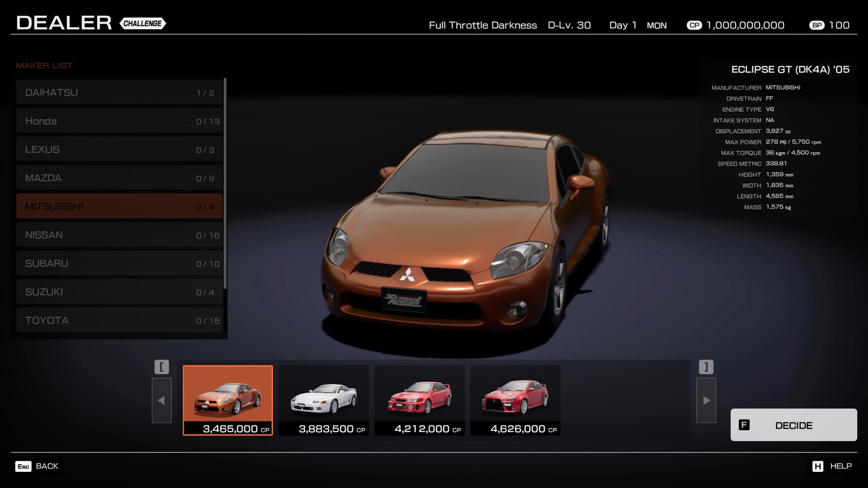Click the maker list scrollbar
This screenshot has height=488, width=868.
(x=225, y=183)
